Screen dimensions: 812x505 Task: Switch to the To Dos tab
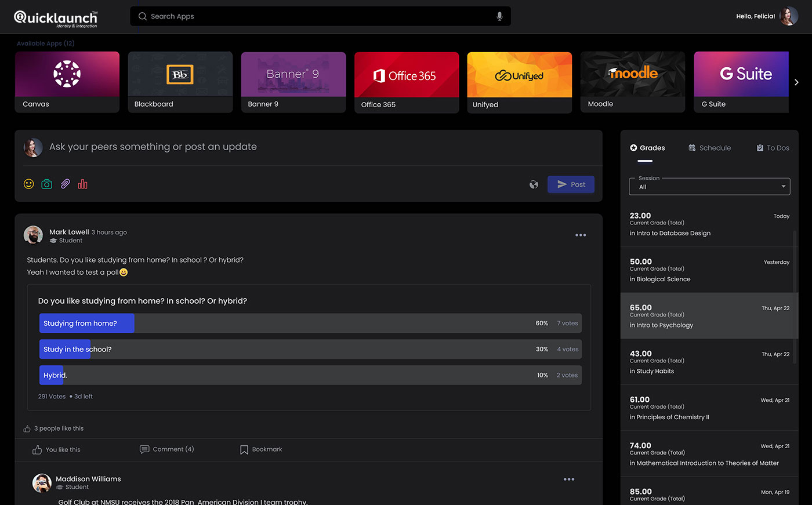coord(773,148)
